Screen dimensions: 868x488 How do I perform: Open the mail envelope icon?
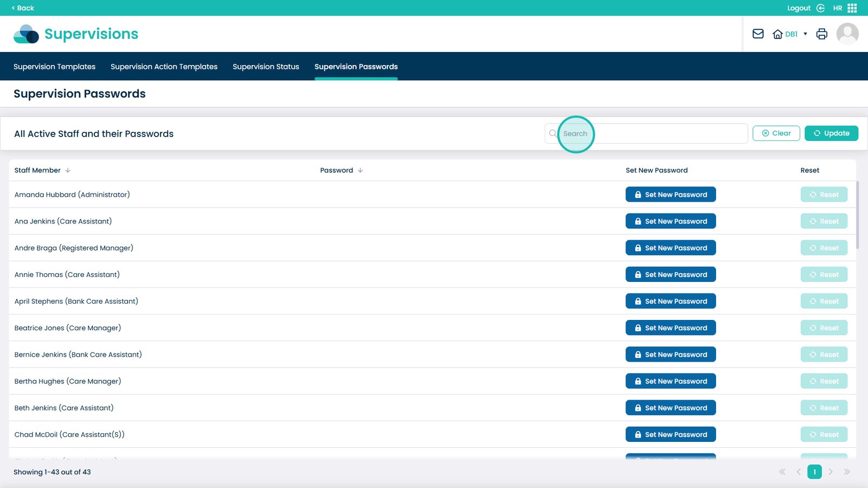pos(758,34)
